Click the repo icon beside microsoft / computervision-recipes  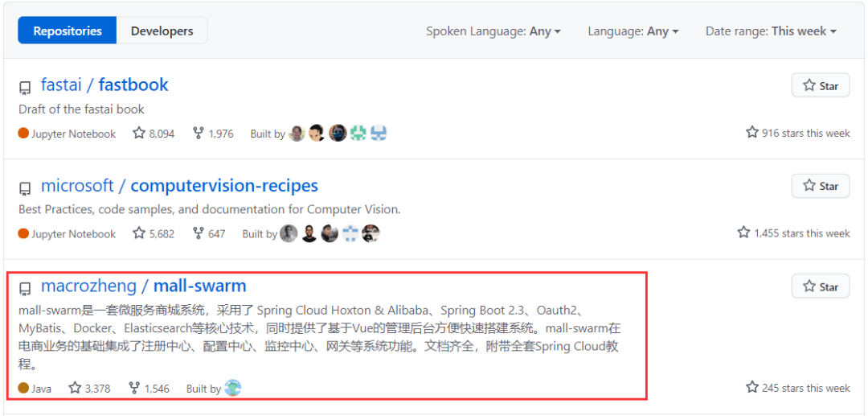pyautogui.click(x=25, y=188)
